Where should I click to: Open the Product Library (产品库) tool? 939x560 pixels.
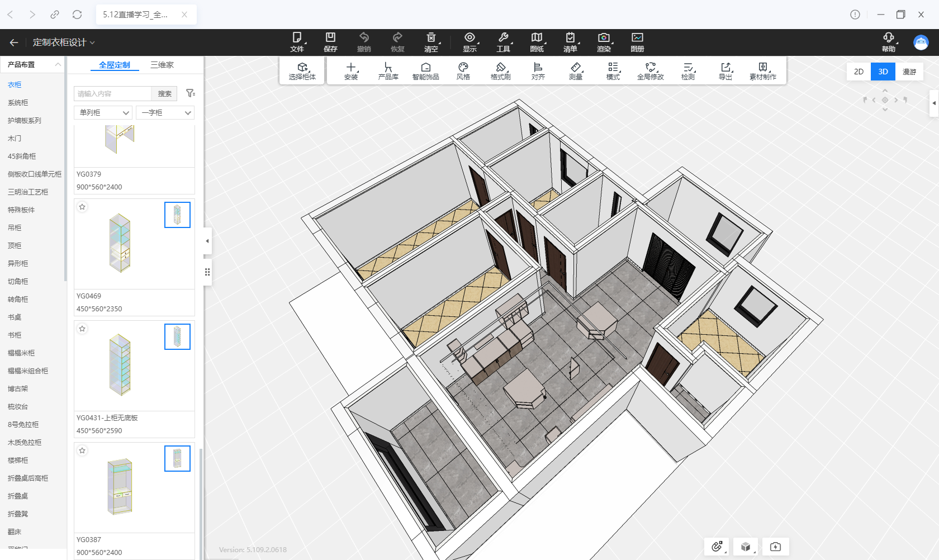(x=388, y=71)
